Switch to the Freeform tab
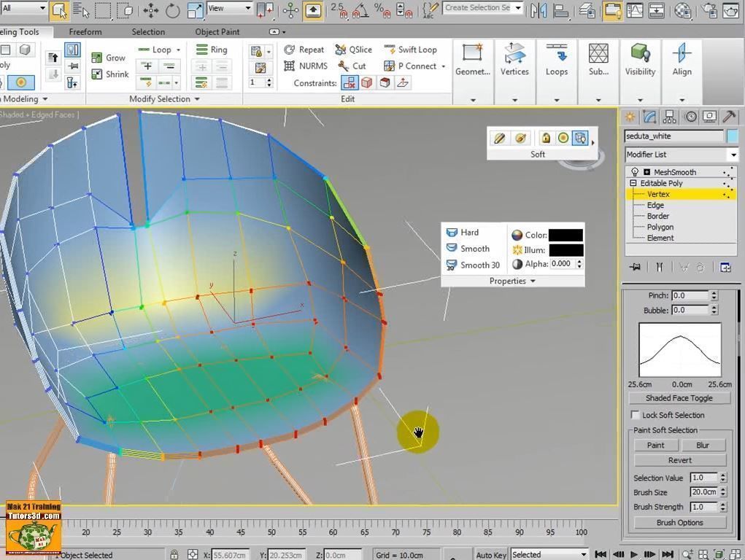This screenshot has width=745, height=560. (x=85, y=31)
